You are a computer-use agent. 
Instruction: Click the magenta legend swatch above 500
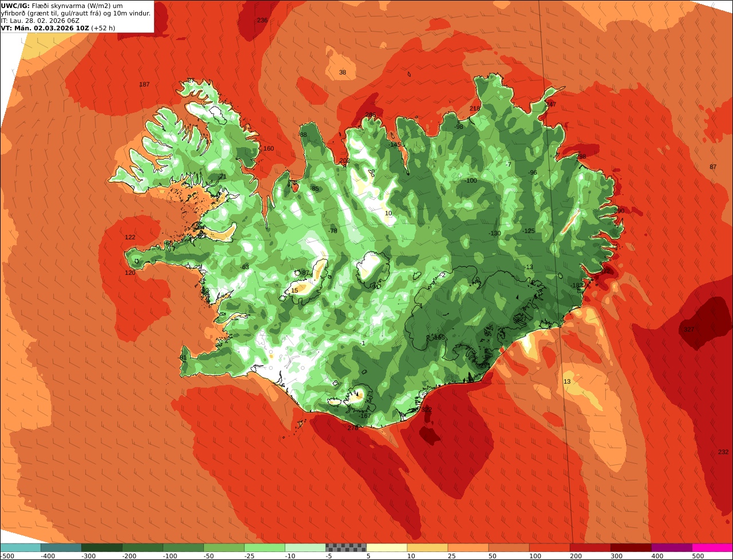point(712,548)
